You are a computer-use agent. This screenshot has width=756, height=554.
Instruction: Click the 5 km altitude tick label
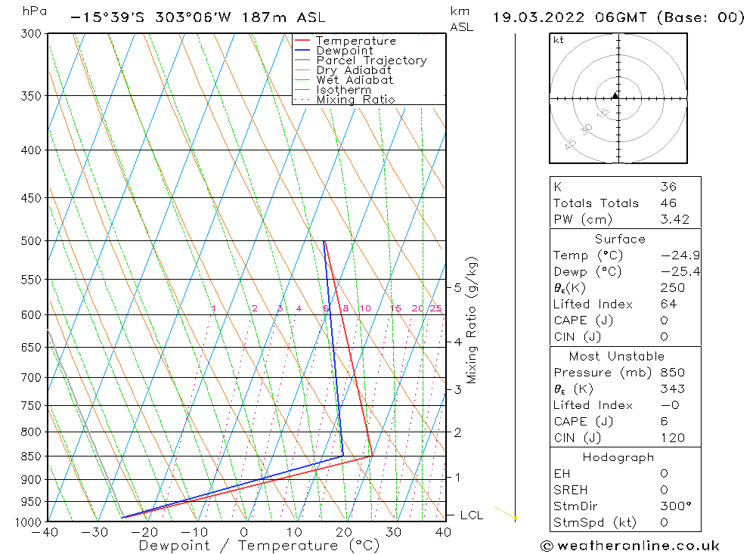coord(457,288)
